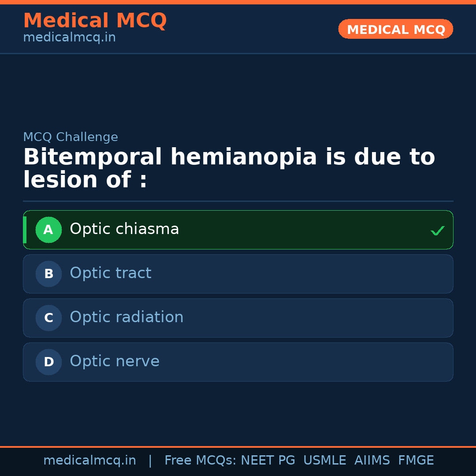Click the orange MEDICAL MCQ badge
The width and height of the screenshot is (476, 476).
coord(395,29)
